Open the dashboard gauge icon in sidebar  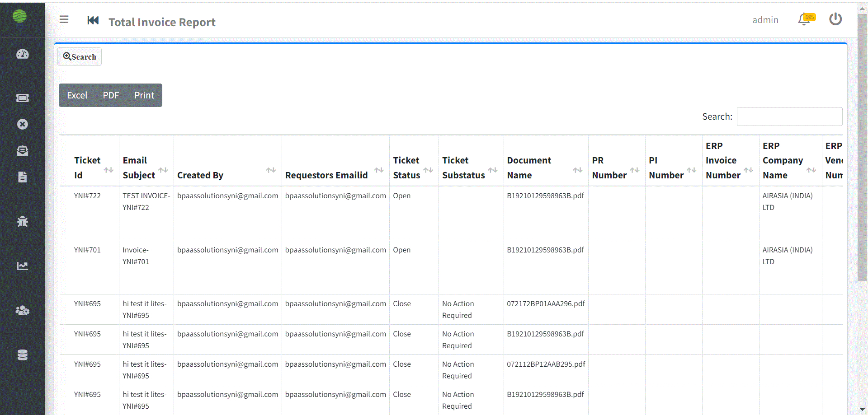pos(23,54)
